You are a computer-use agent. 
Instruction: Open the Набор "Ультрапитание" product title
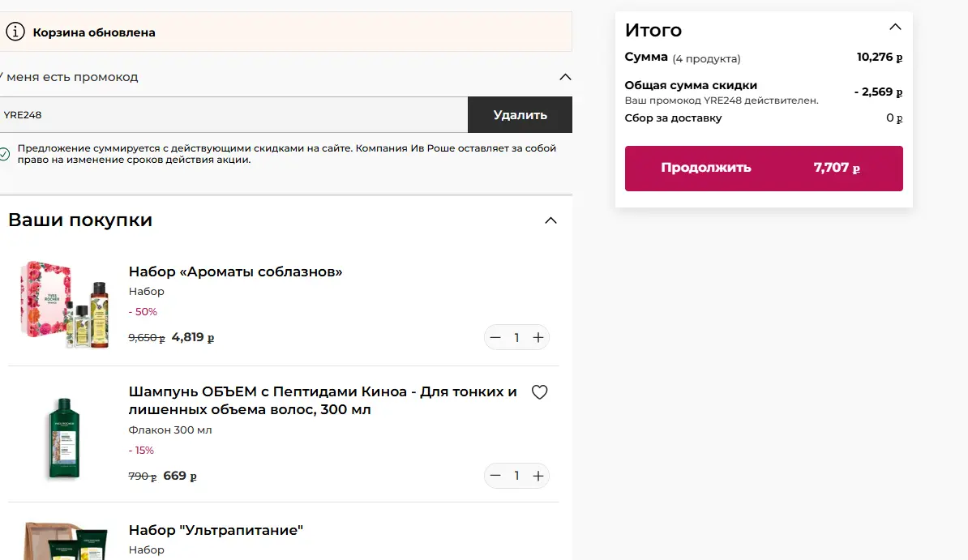point(216,530)
